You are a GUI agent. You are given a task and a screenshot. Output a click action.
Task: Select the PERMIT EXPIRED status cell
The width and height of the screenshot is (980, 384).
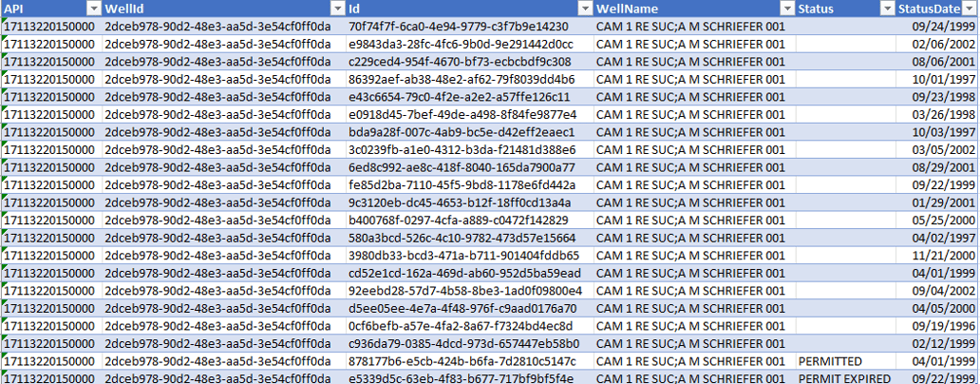point(845,378)
